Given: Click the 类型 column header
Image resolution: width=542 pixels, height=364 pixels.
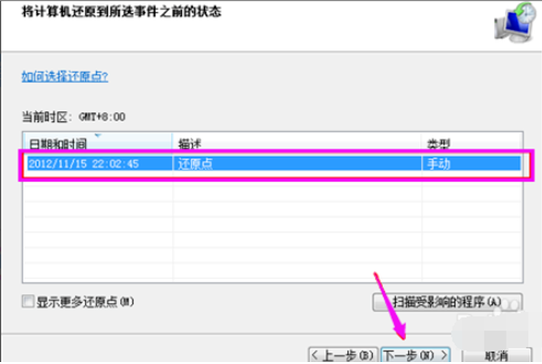Looking at the screenshot, I should pos(471,142).
